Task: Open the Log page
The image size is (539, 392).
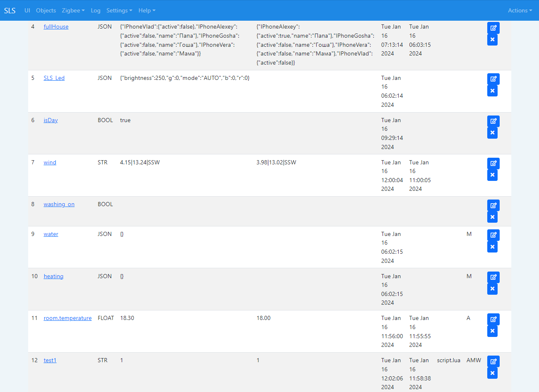Action: tap(96, 10)
